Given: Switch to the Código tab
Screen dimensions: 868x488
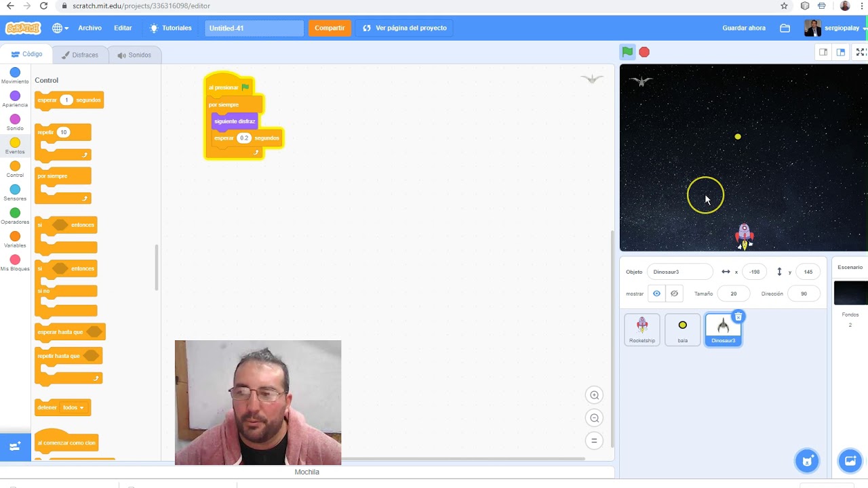Looking at the screenshot, I should 26,54.
